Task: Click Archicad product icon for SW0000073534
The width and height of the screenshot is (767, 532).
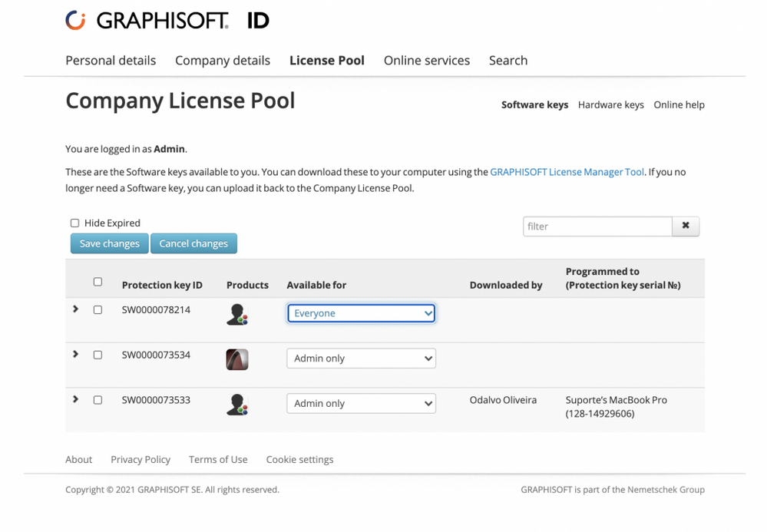Action: click(x=237, y=359)
